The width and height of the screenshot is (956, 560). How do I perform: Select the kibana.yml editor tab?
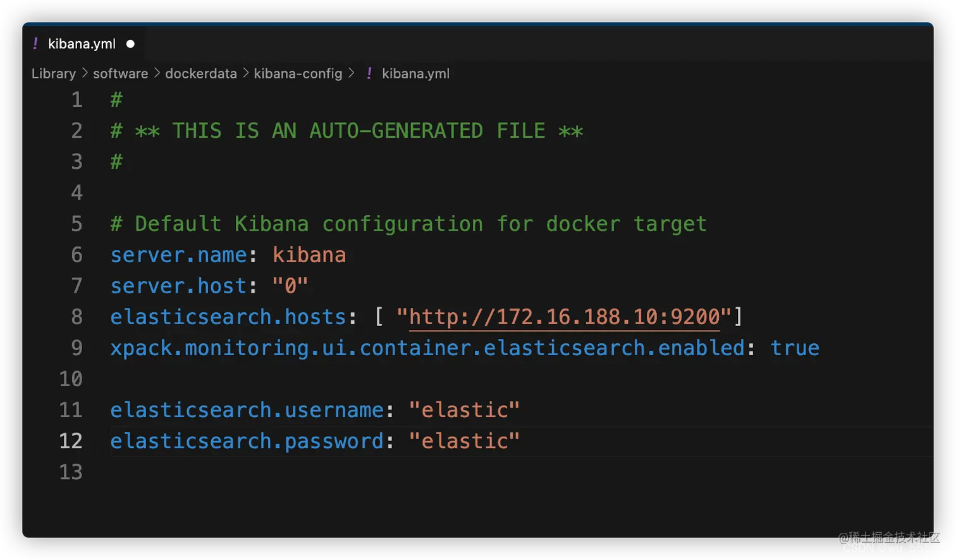click(x=82, y=44)
